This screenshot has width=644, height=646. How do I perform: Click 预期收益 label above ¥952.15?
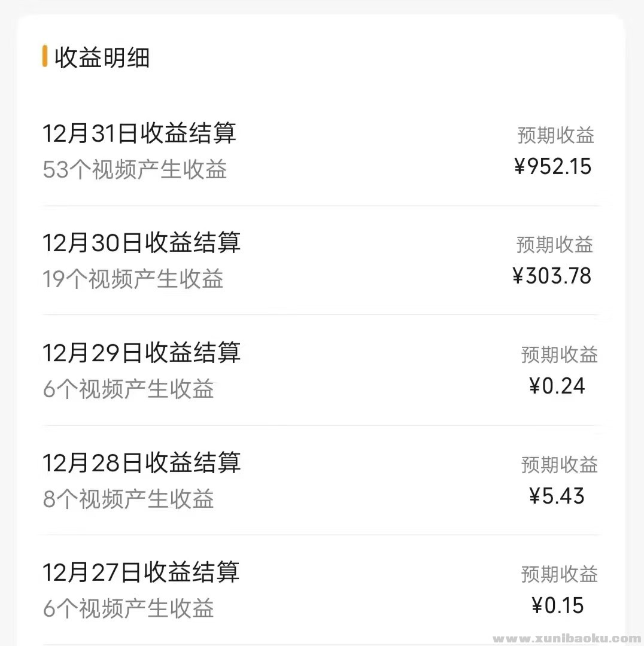click(x=555, y=135)
